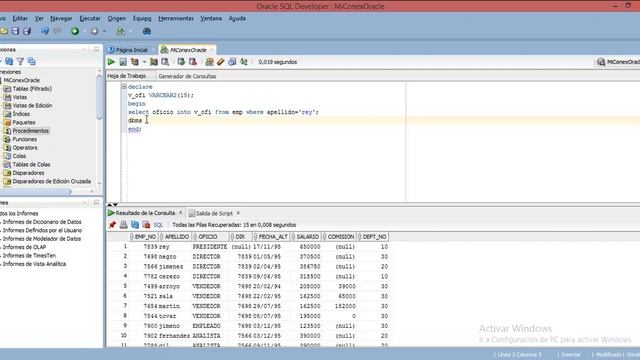
Task: Click the Rollback icon in worksheet toolbar
Action: [193, 62]
